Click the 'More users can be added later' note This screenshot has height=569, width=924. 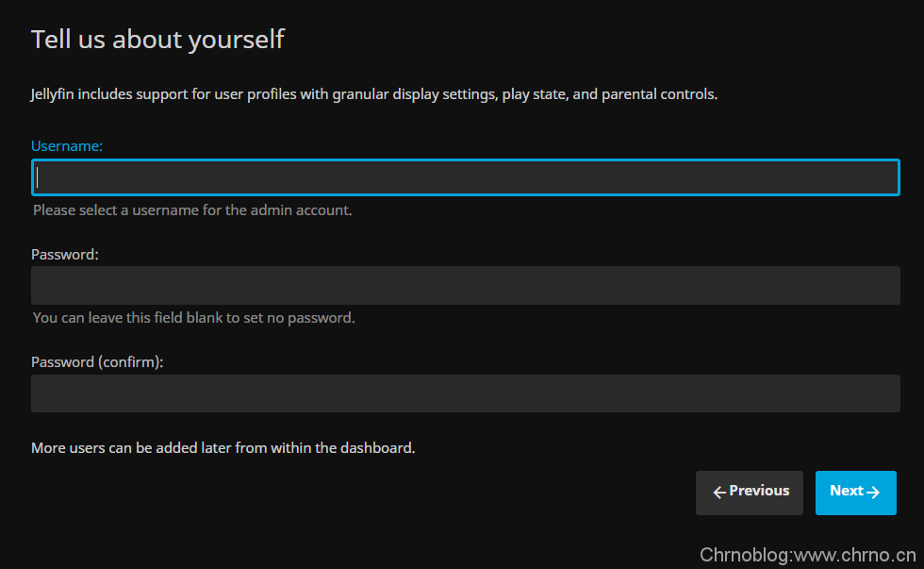pyautogui.click(x=223, y=448)
